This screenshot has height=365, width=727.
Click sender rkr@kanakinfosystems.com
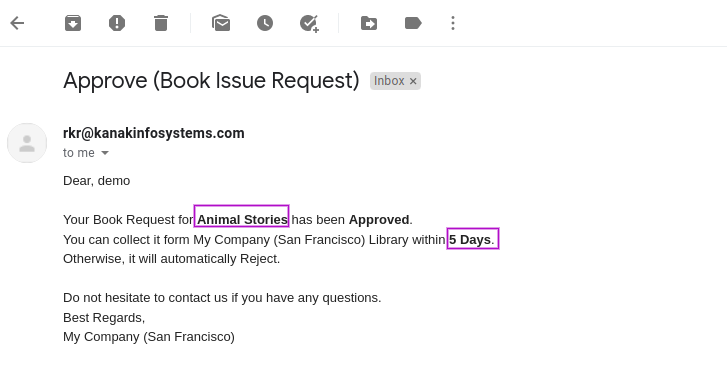[154, 133]
